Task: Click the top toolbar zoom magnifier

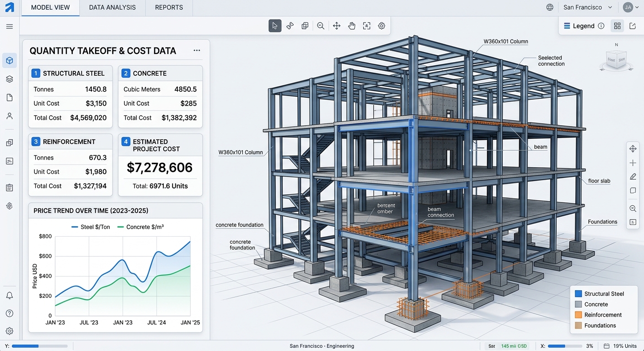Action: (x=321, y=26)
